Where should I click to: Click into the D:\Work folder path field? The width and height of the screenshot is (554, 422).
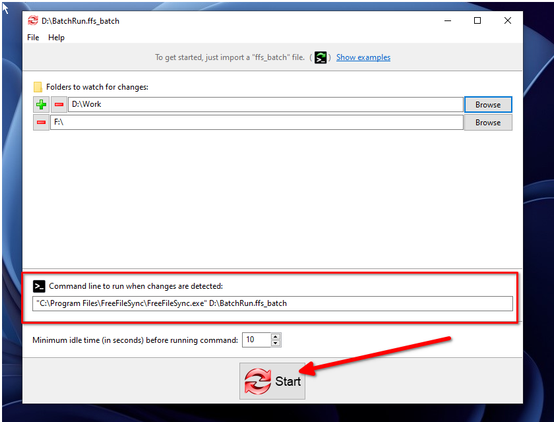pyautogui.click(x=266, y=104)
